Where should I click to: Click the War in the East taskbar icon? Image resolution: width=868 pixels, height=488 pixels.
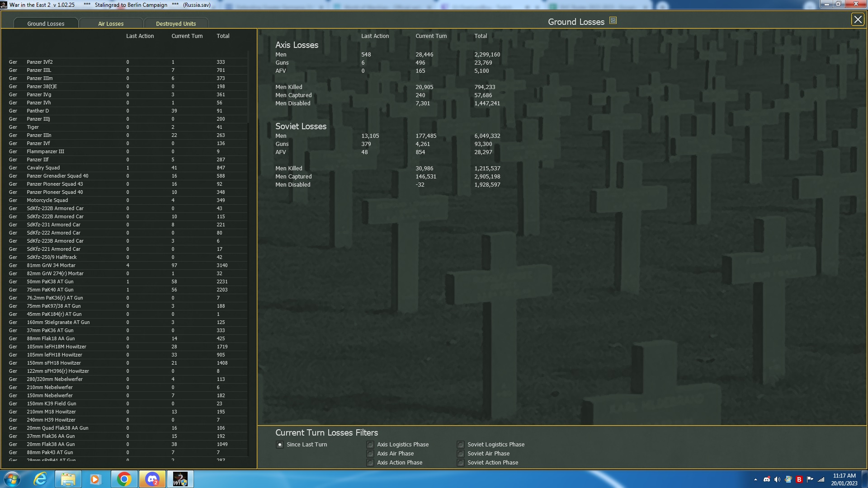[x=180, y=479]
